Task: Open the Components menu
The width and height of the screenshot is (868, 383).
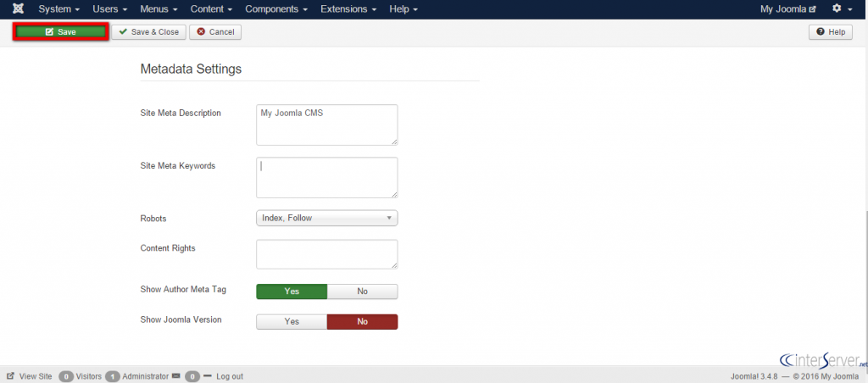Action: (x=277, y=9)
